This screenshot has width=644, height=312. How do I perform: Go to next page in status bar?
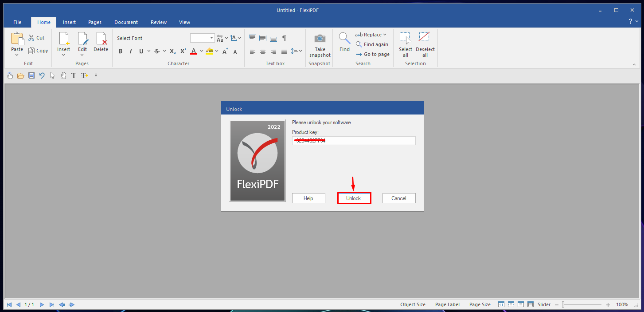click(42, 304)
